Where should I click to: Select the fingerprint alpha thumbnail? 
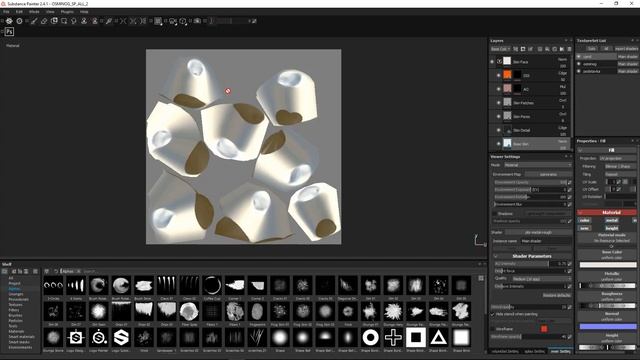257,311
